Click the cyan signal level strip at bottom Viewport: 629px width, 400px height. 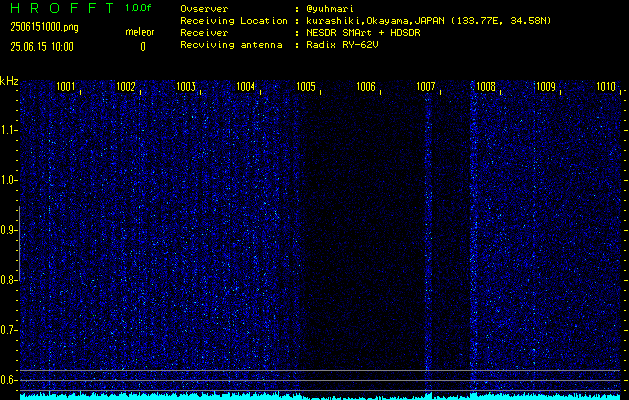click(x=320, y=397)
